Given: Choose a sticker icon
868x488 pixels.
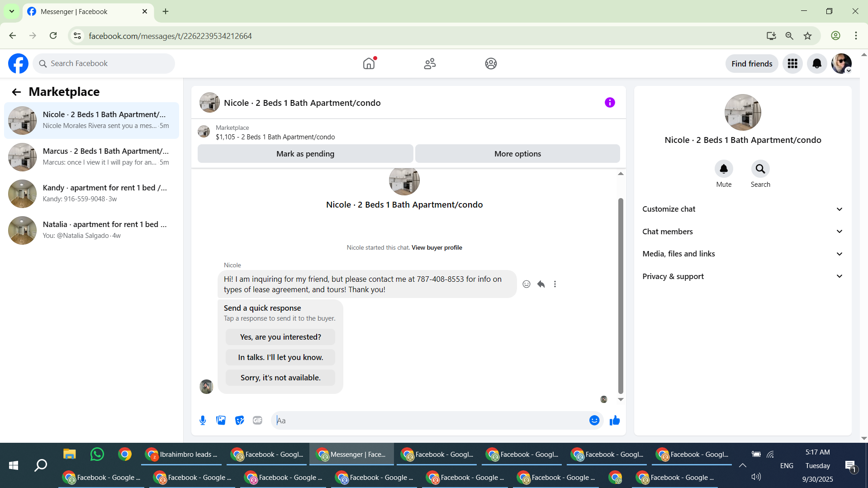Looking at the screenshot, I should [x=239, y=421].
